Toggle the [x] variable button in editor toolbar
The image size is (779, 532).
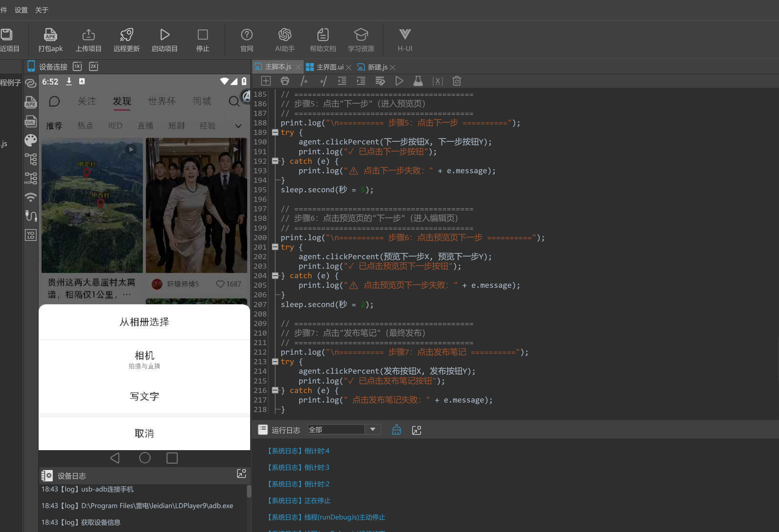click(x=437, y=81)
